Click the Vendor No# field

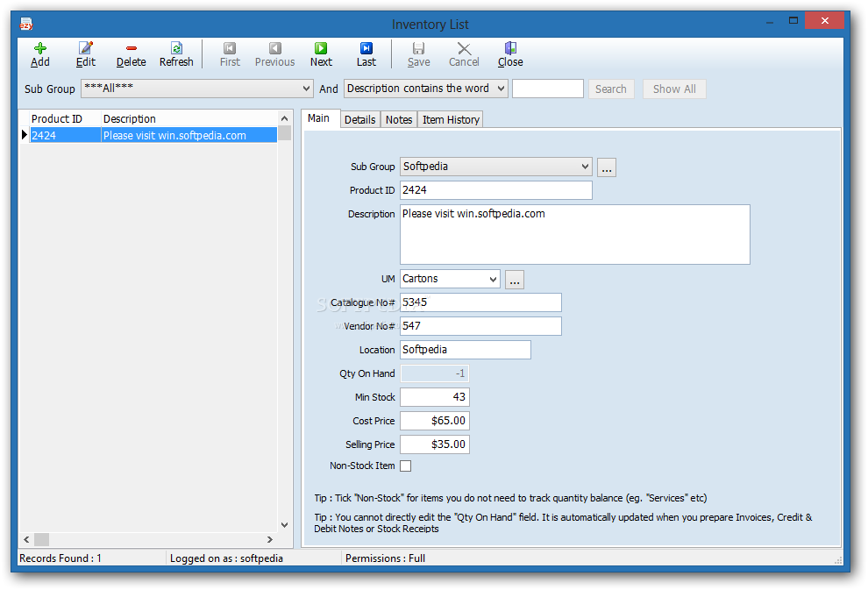point(480,326)
